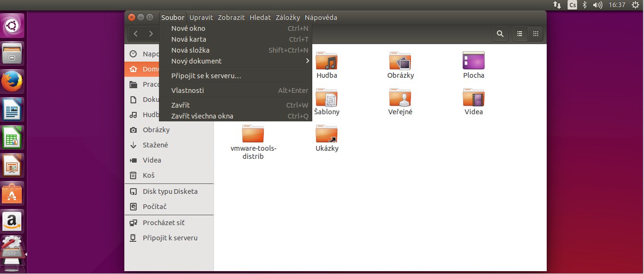Go back with the left arrow button
Image resolution: width=644 pixels, height=274 pixels.
(x=136, y=34)
